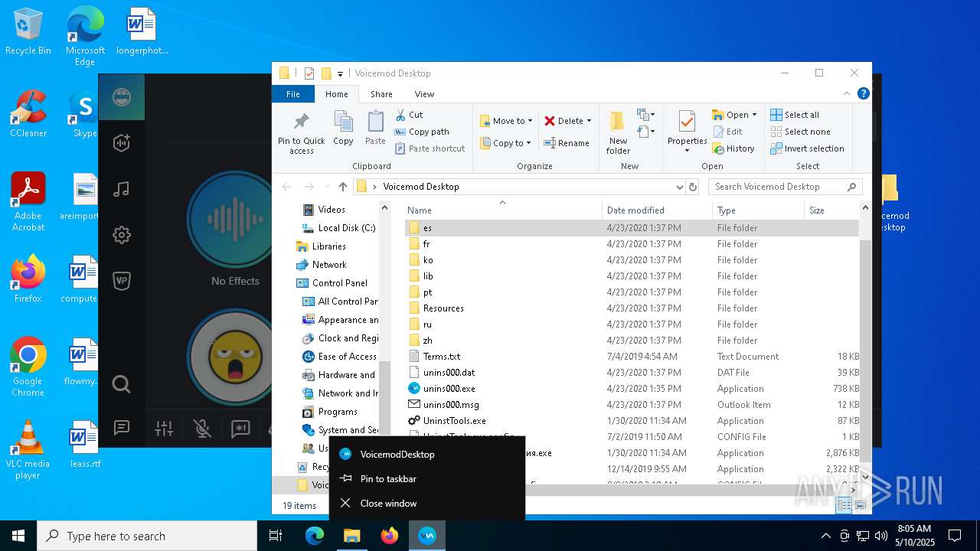Screen dimensions: 980x551
Task: Click the Explorer help question icon
Action: (863, 94)
